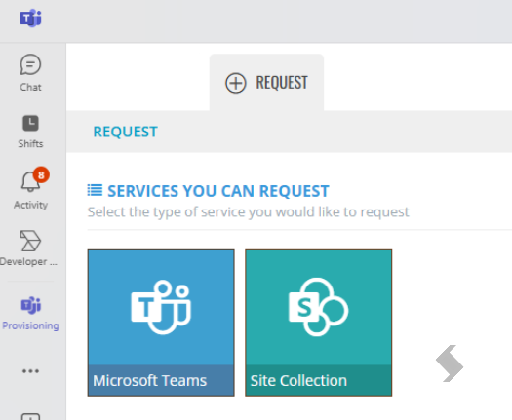Open the Shifts app in the sidebar
The width and height of the screenshot is (512, 420).
(30, 132)
